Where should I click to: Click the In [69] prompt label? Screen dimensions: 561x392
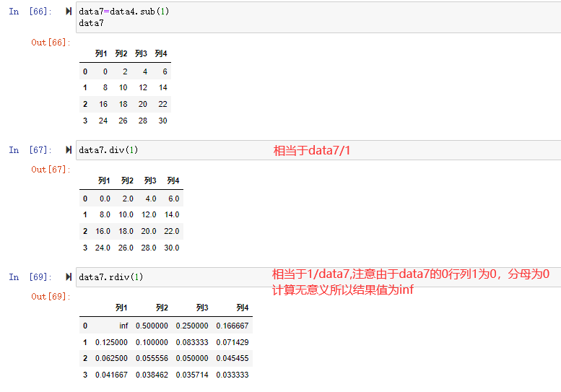point(30,277)
